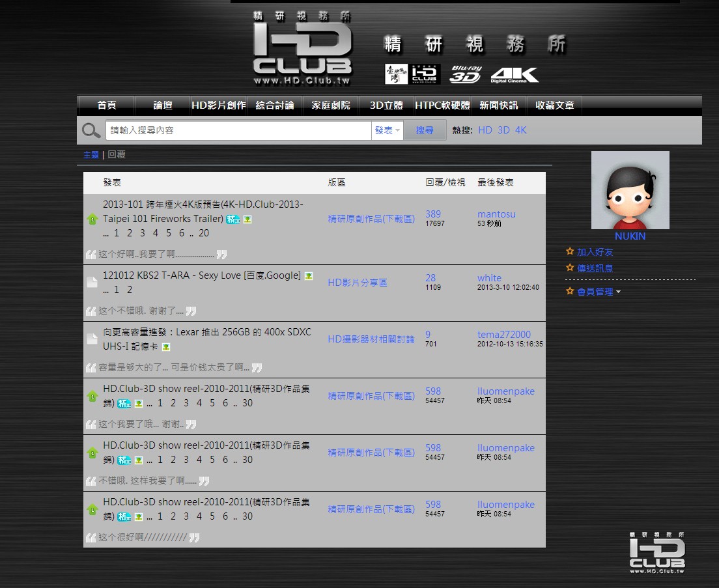Click image icon after T-ARA Sexy Love title

point(309,276)
